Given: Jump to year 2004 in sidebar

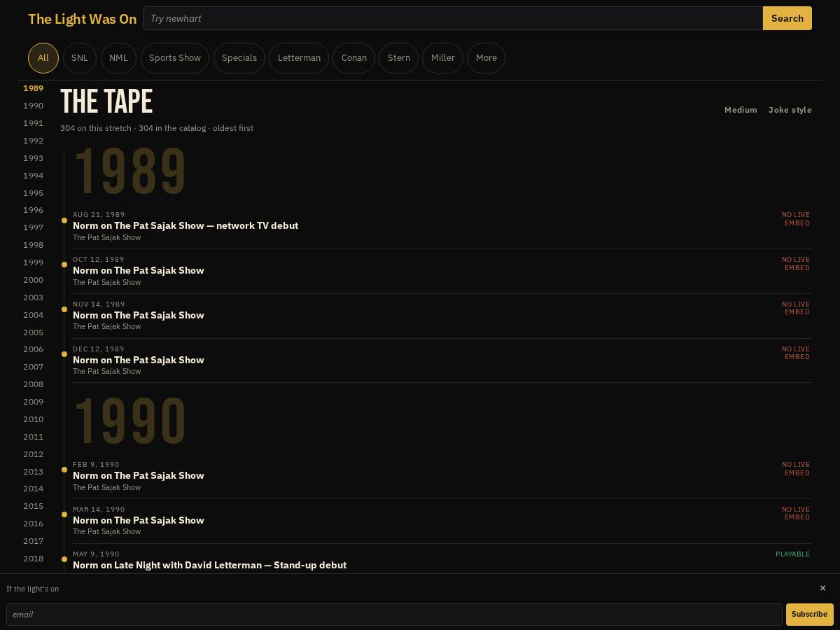Looking at the screenshot, I should pyautogui.click(x=33, y=315).
